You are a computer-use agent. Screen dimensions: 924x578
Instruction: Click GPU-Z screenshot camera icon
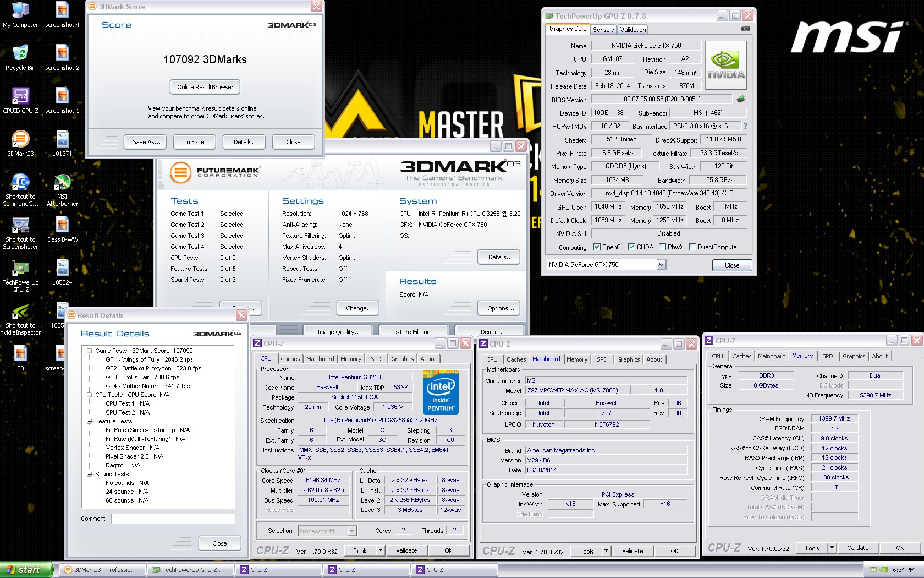click(x=745, y=29)
